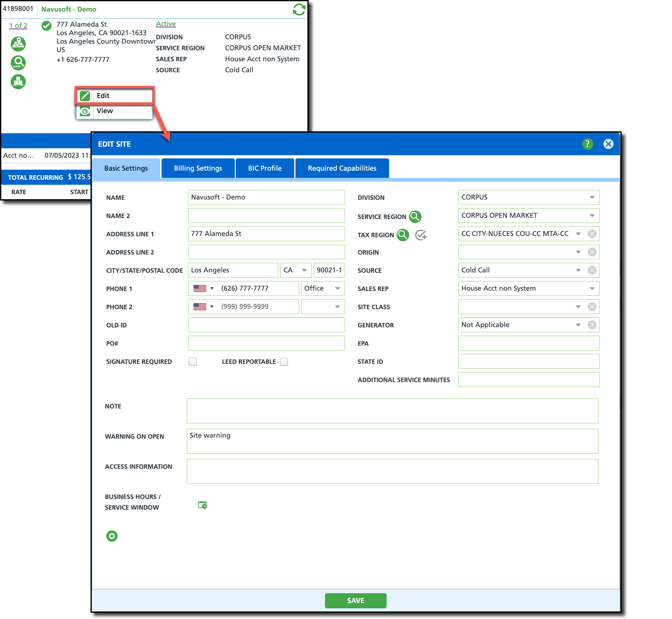The width and height of the screenshot is (672, 619).
Task: Open Phone 1 type dropdown showing Office
Action: point(337,288)
